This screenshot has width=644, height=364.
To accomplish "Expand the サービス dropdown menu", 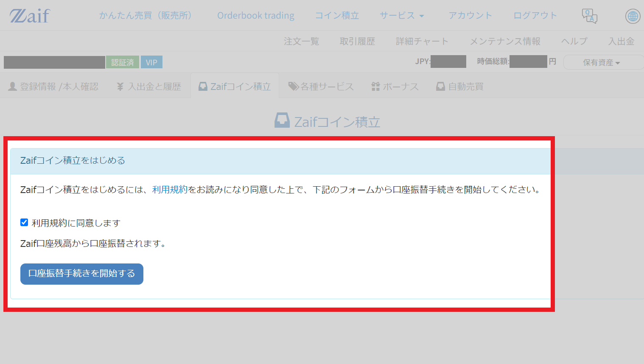I will click(402, 16).
